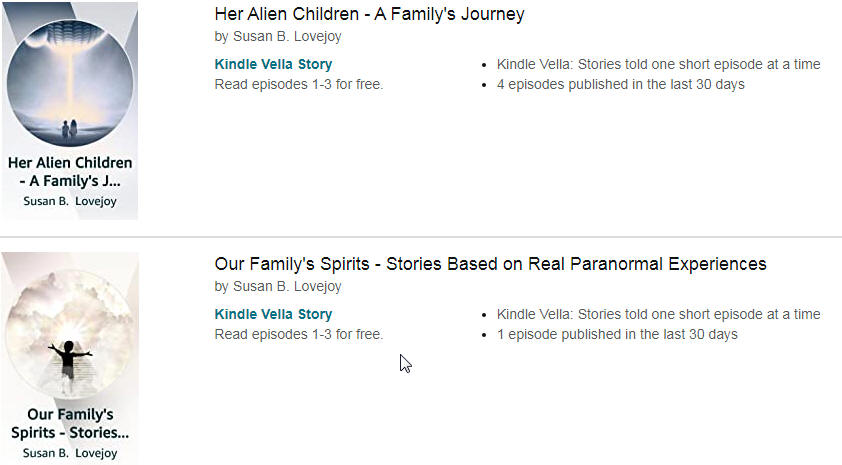Click the child silhouette artwork on second cover
Viewport: 842px width, 465px height.
68,355
